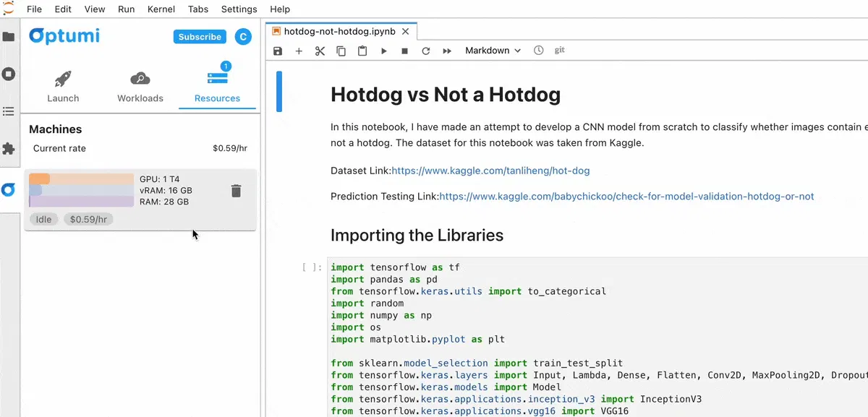Click the cell execution prompt brackets
The image size is (868, 417).
pyautogui.click(x=312, y=267)
